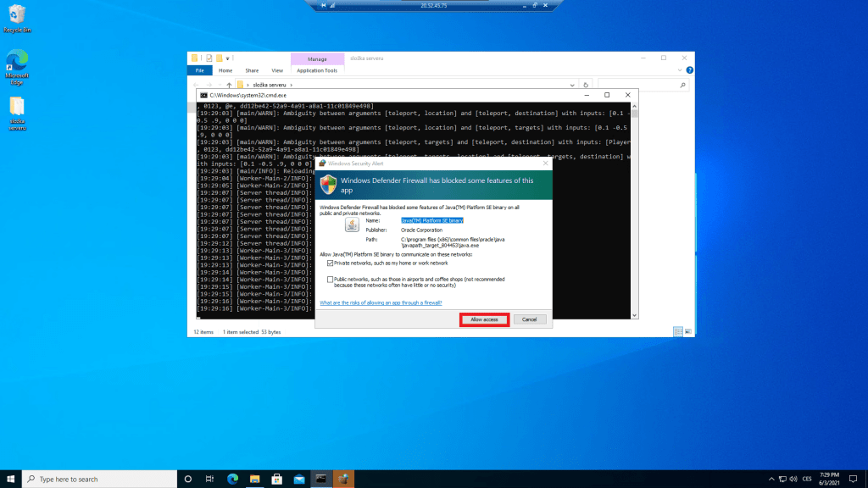Expand the File Explorer ribbon chevron

(680, 70)
